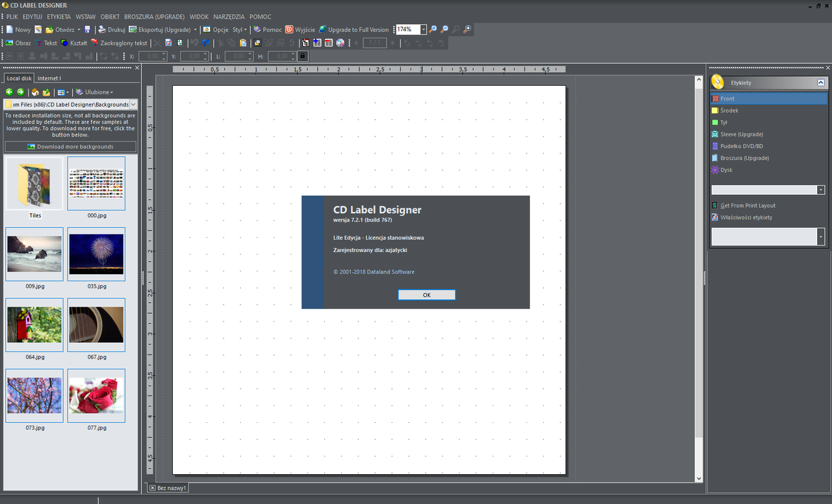Open Opcje settings from the toolbar
The image size is (832, 504).
(x=215, y=29)
